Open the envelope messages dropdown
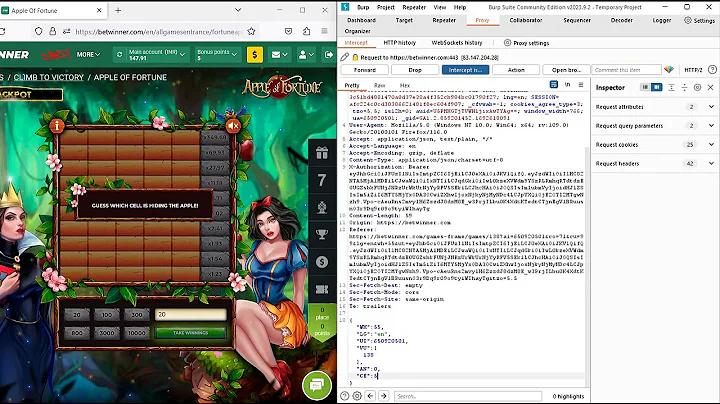 [279, 55]
